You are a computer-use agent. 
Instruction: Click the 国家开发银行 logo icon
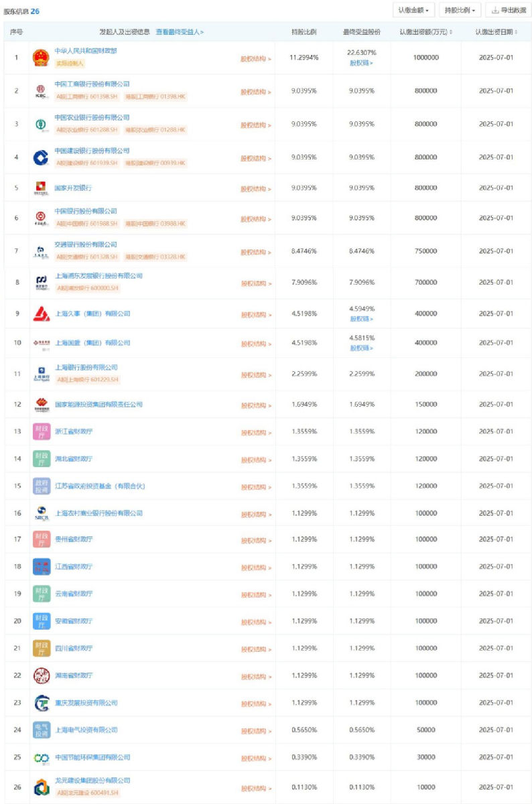42,188
